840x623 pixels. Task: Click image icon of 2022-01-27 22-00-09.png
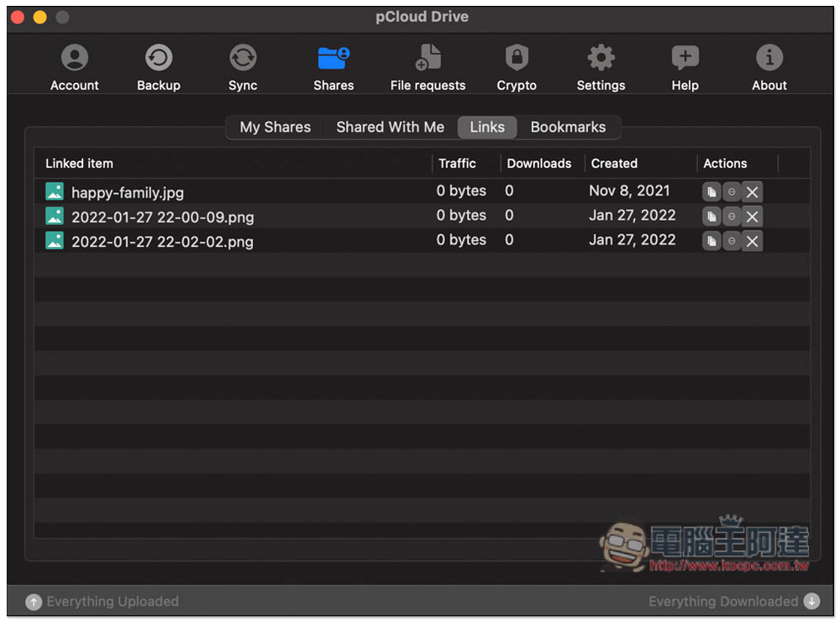(x=54, y=216)
